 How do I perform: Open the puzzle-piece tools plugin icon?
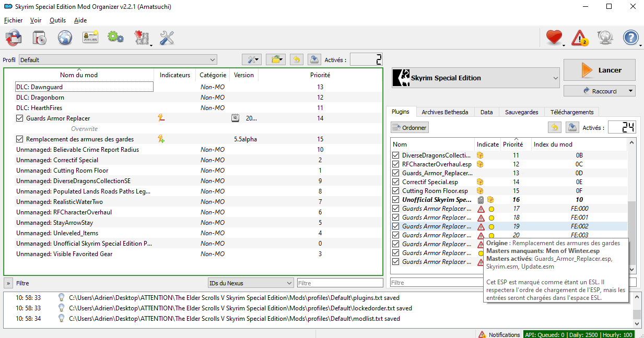[x=142, y=38]
